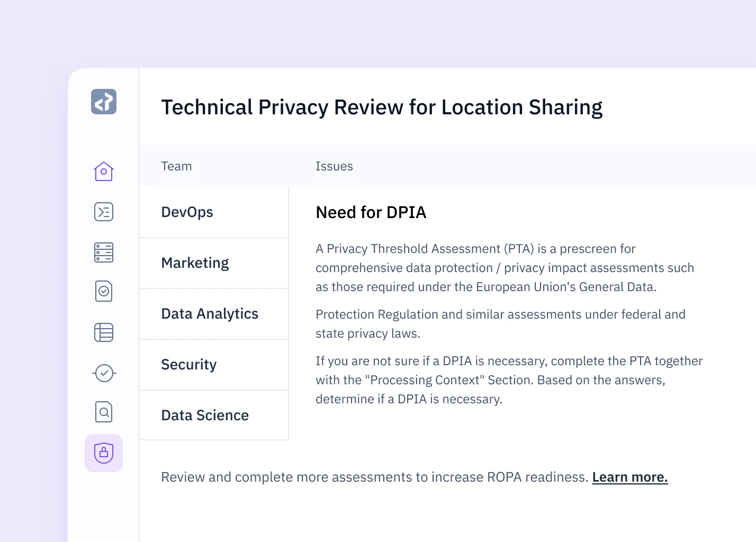The height and width of the screenshot is (542, 756).
Task: Open the terminal prompt icon in the sidebar
Action: 104,212
